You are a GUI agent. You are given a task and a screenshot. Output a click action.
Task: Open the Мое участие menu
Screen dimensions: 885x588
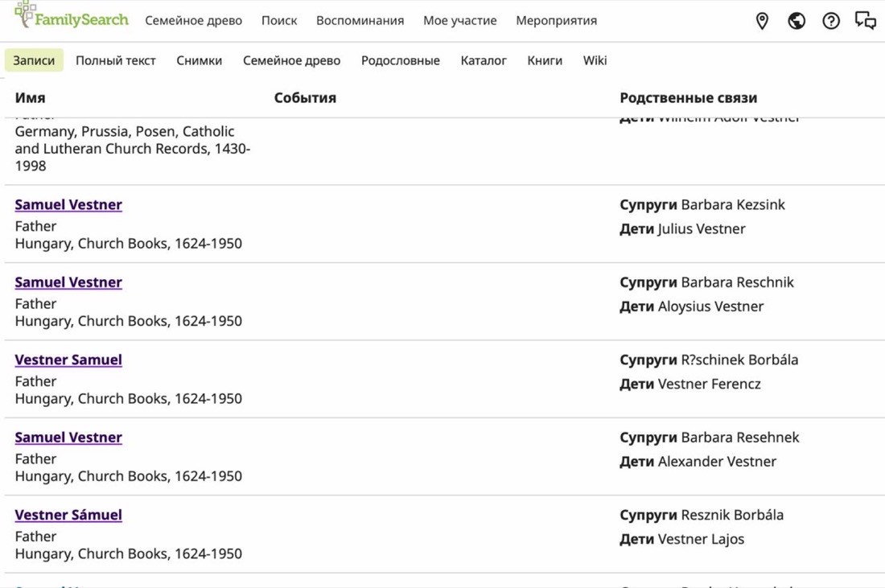(460, 20)
